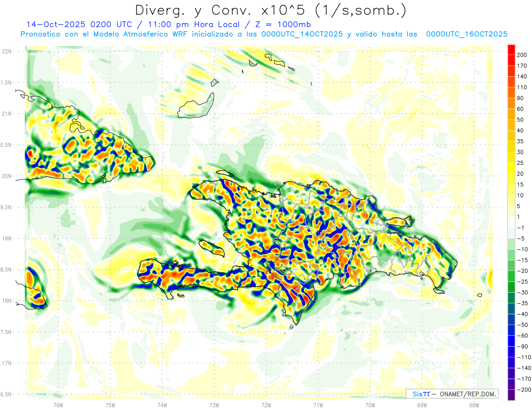Click the '25' colorbar value
Viewport: 532px width, 411px height.
pyautogui.click(x=520, y=163)
